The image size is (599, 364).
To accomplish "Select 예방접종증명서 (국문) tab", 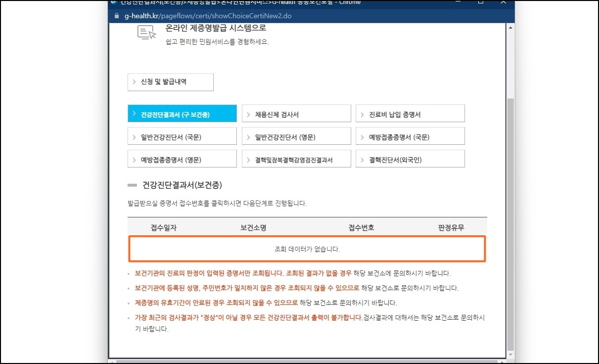I will (x=410, y=136).
